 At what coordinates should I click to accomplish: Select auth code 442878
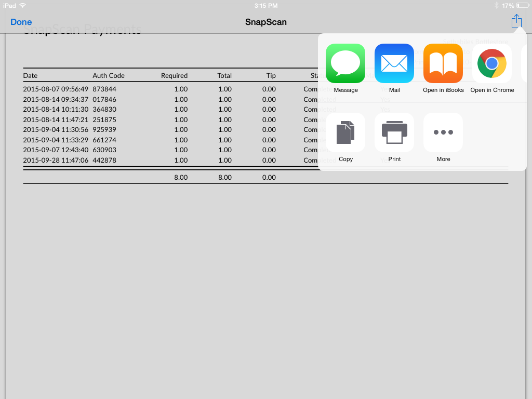click(104, 160)
